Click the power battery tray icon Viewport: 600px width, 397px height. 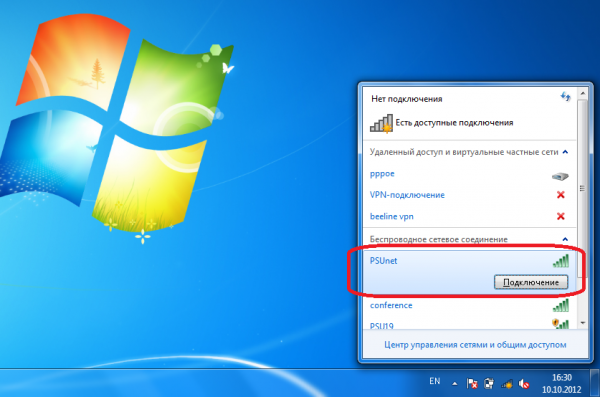489,383
